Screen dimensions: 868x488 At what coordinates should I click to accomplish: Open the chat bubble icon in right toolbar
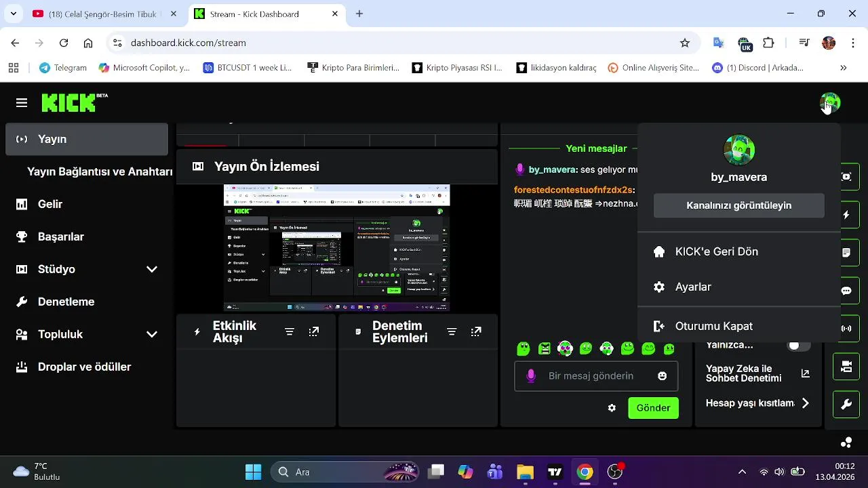tap(846, 291)
